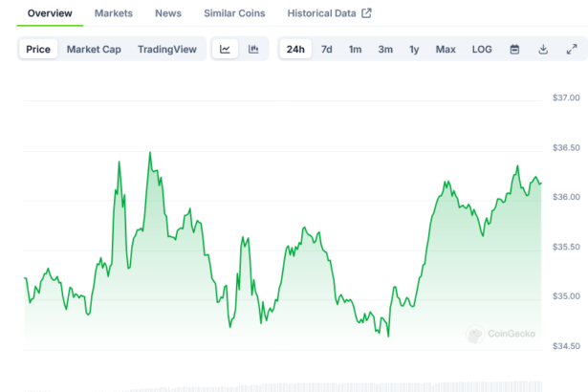
Task: Open the calendar date range picker
Action: click(514, 49)
